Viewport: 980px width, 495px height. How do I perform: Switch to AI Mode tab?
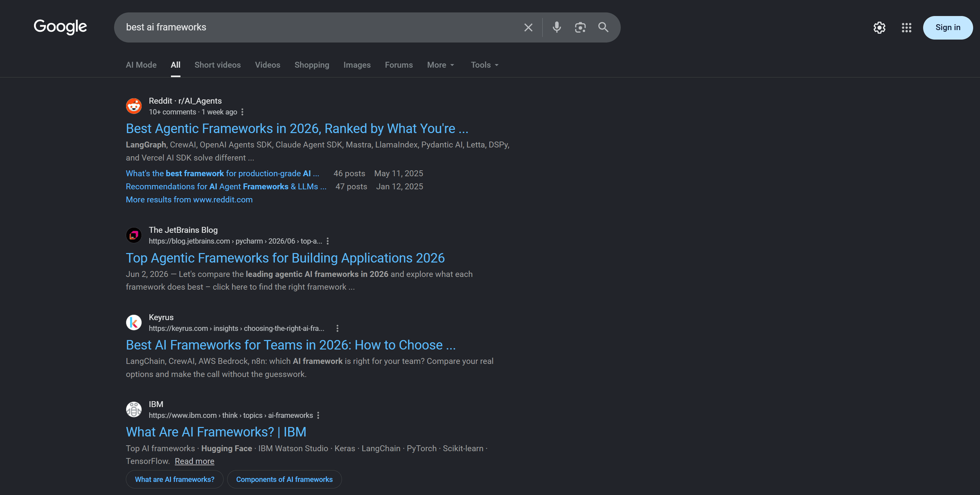click(141, 65)
